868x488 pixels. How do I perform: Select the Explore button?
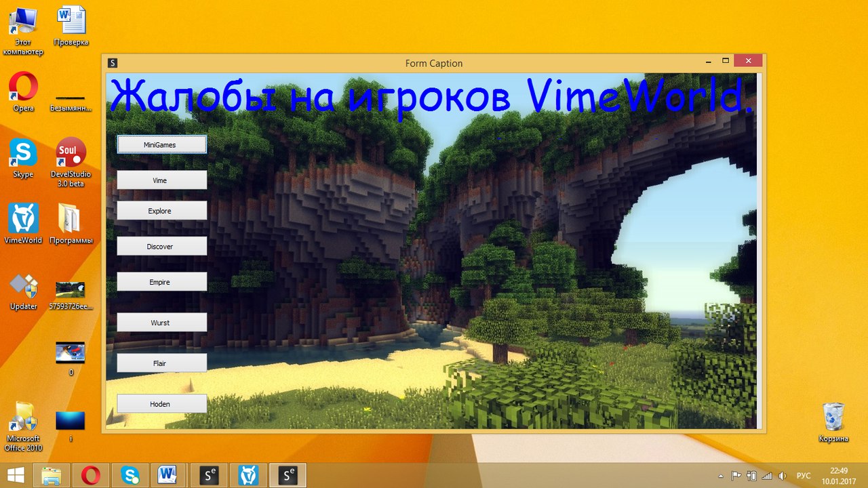(x=161, y=211)
